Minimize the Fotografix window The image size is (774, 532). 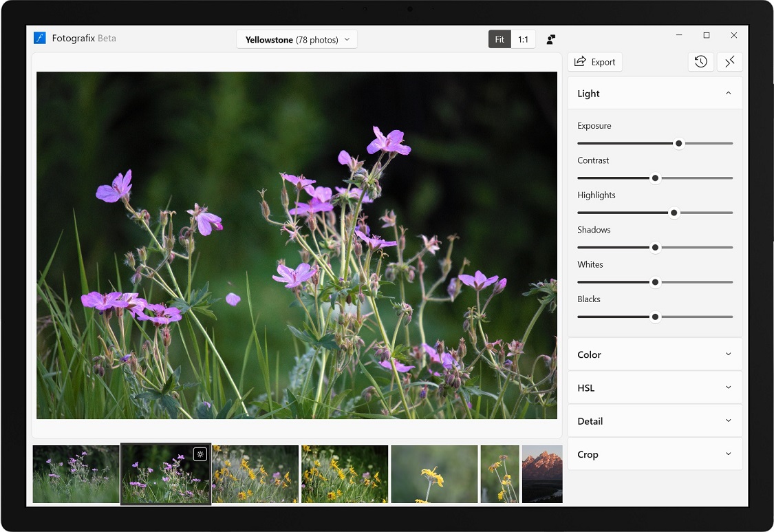point(679,35)
